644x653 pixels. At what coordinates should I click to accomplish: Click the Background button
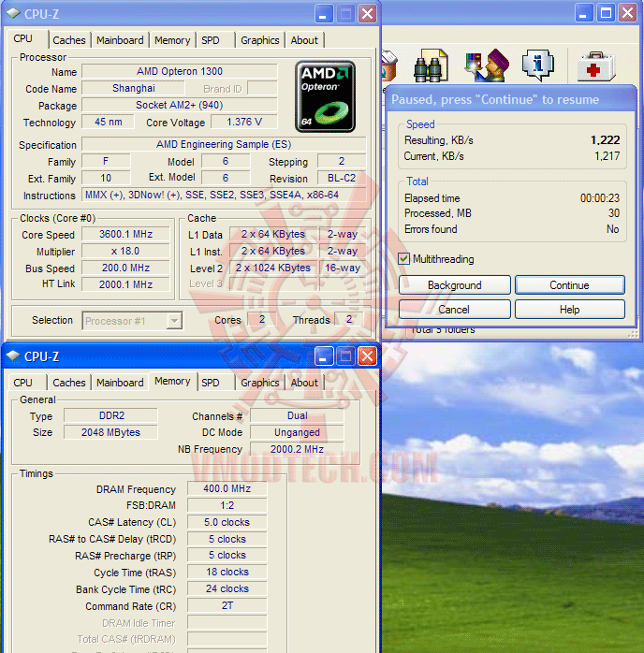click(x=455, y=285)
